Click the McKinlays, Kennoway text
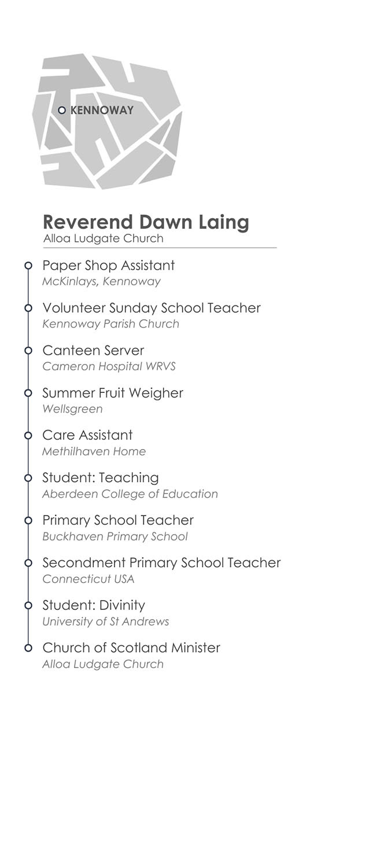 101,282
